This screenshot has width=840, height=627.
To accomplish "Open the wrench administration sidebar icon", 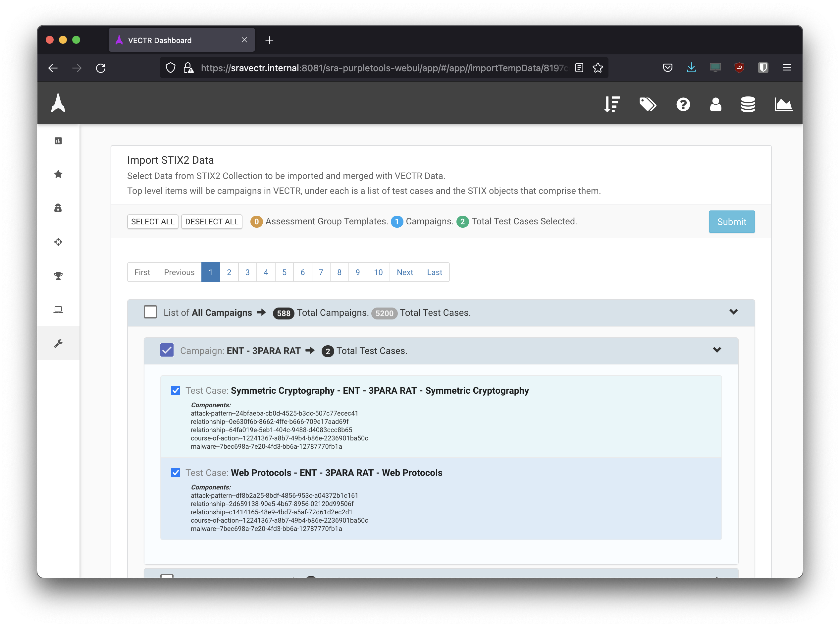I will (58, 343).
